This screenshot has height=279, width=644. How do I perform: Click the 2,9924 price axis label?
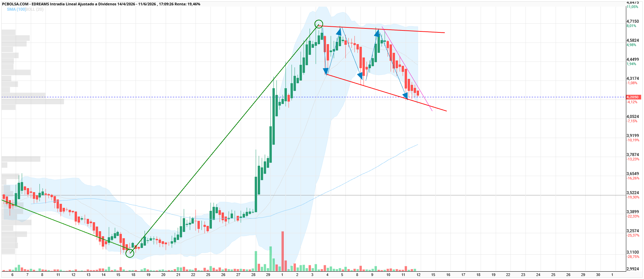click(x=633, y=269)
